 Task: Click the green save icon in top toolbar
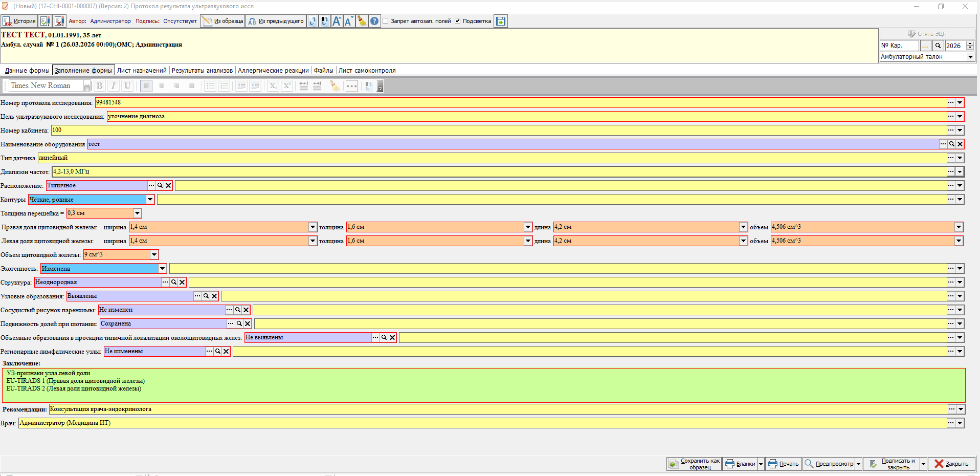click(501, 21)
